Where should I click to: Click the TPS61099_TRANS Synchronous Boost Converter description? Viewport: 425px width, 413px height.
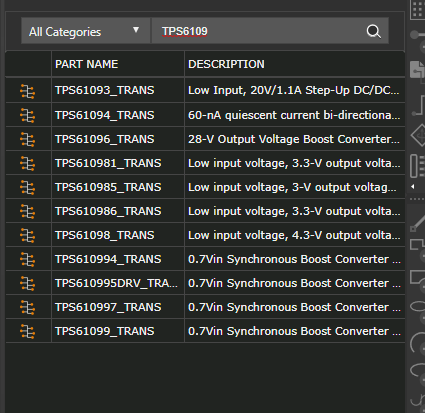(x=294, y=331)
